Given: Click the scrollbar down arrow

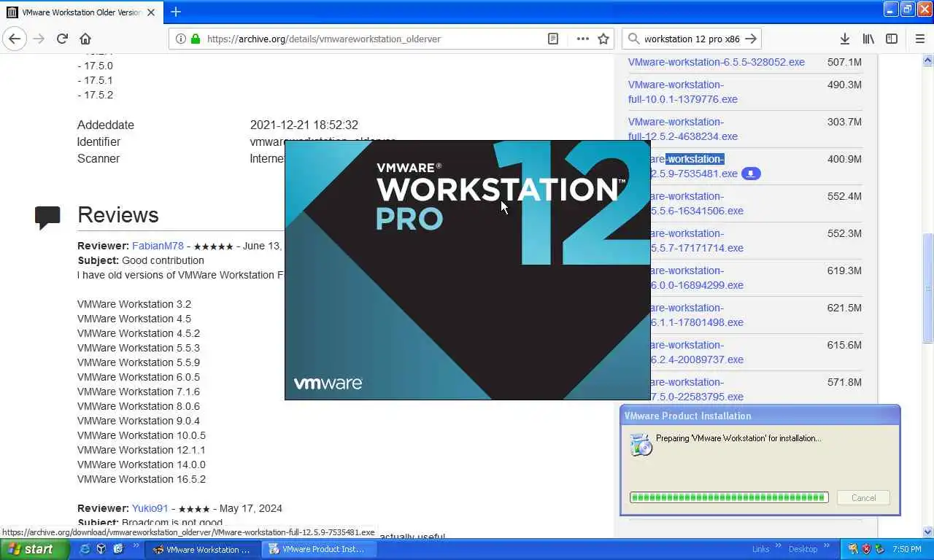Looking at the screenshot, I should pyautogui.click(x=928, y=532).
